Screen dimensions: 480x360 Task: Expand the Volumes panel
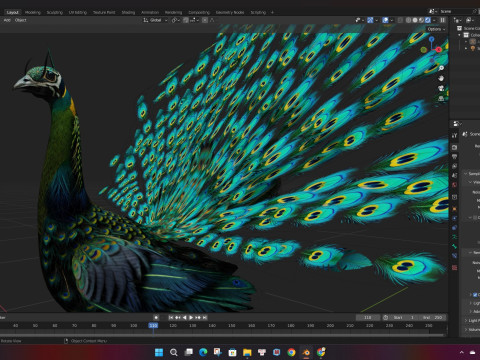click(x=466, y=329)
